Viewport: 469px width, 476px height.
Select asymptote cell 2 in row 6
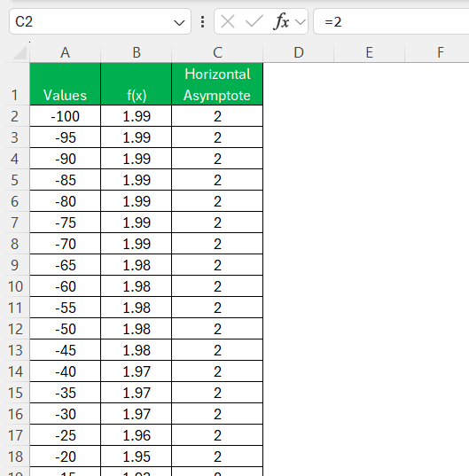217,201
